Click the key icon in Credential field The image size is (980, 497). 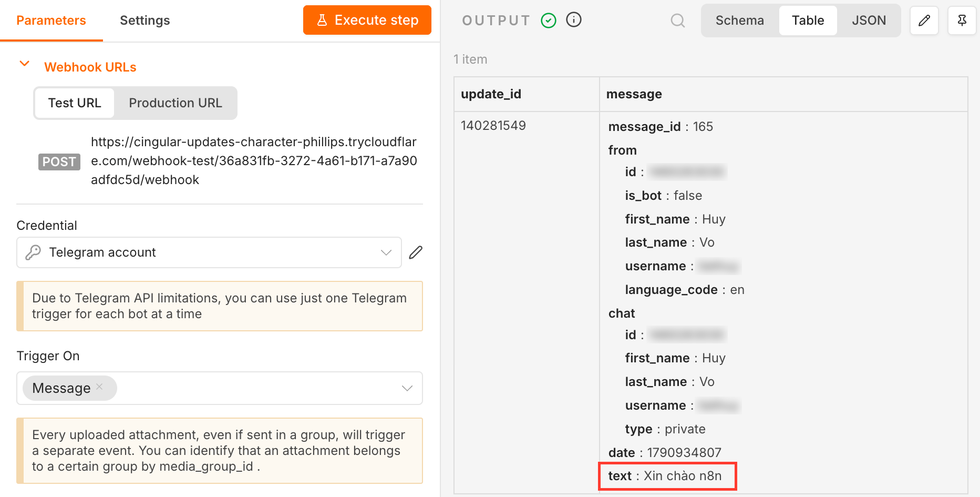[x=33, y=252]
